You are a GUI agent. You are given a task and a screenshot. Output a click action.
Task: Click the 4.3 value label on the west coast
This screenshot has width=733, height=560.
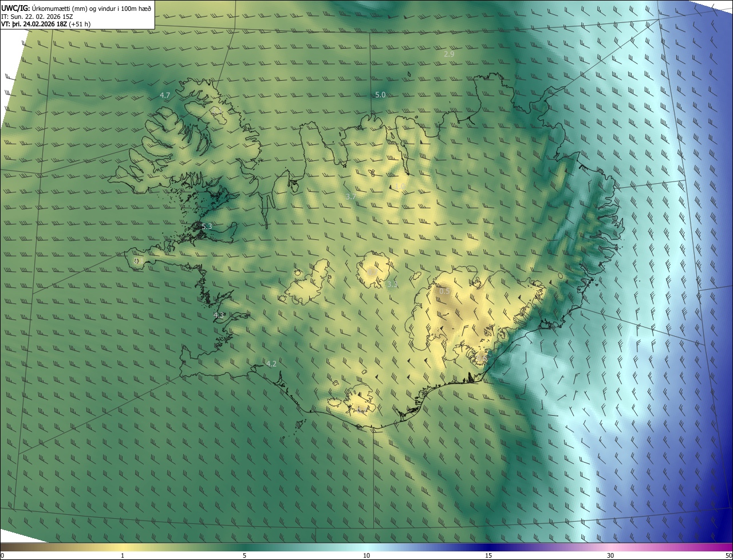click(219, 315)
